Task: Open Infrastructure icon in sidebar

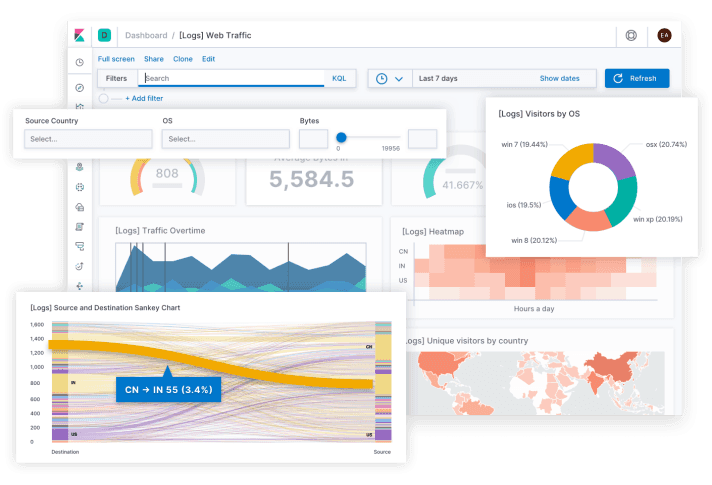Action: click(79, 207)
